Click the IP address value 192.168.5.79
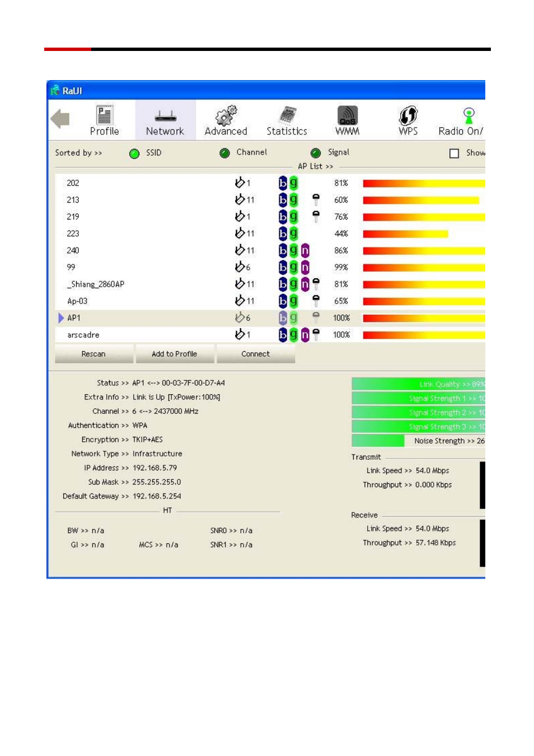 [x=154, y=468]
